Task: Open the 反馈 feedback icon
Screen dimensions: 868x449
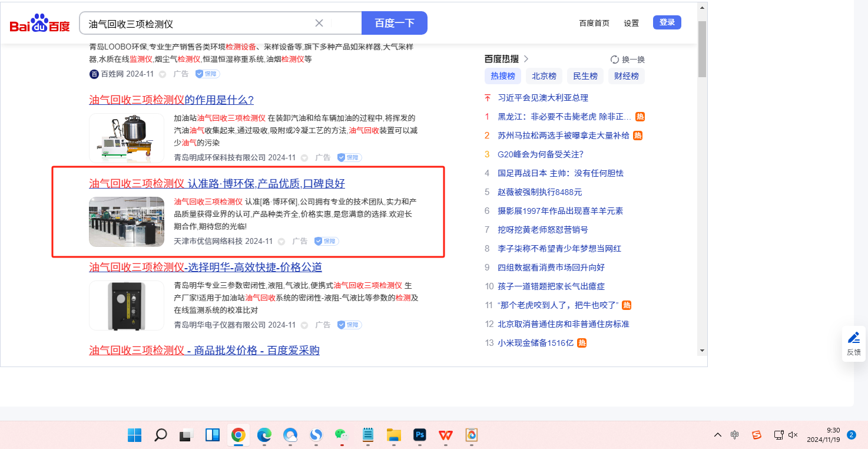Action: pos(853,338)
